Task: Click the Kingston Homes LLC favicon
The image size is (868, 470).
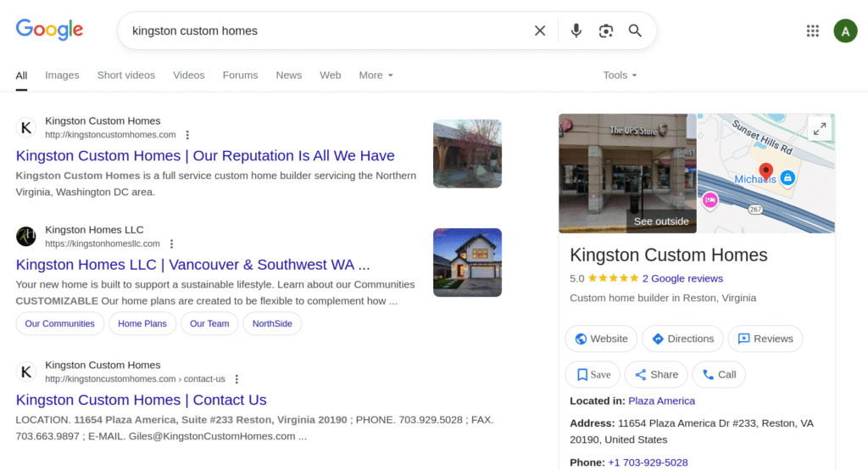Action: click(26, 237)
